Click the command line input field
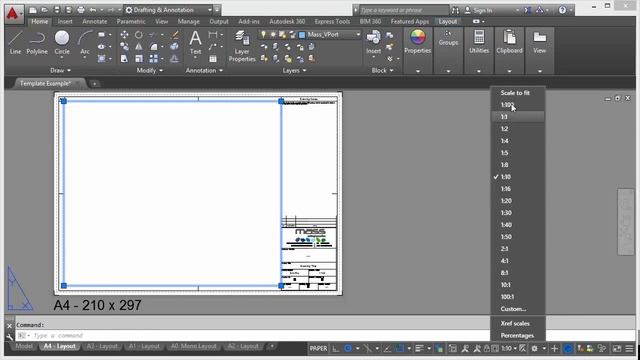The width and height of the screenshot is (640, 360). point(253,336)
